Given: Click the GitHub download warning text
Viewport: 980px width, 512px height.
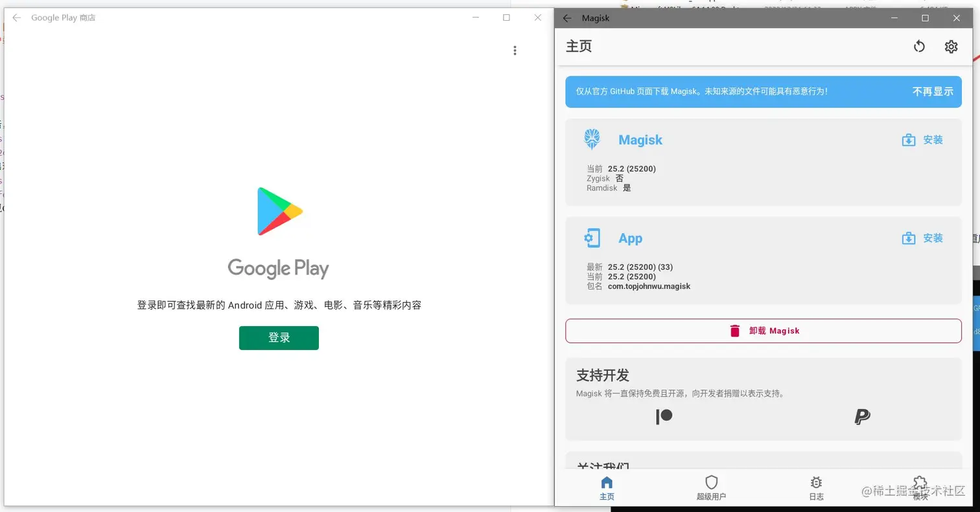Looking at the screenshot, I should click(x=702, y=91).
